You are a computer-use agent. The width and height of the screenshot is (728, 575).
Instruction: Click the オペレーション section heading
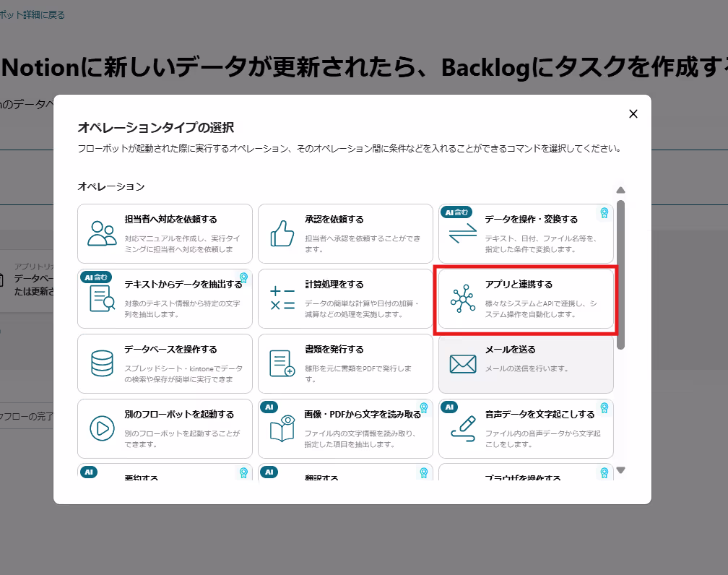(111, 186)
